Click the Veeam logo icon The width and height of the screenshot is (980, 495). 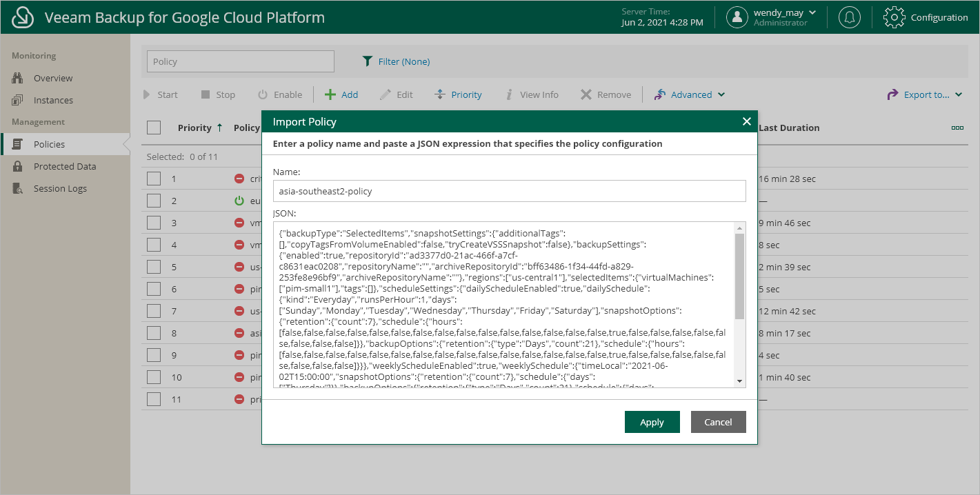point(23,17)
